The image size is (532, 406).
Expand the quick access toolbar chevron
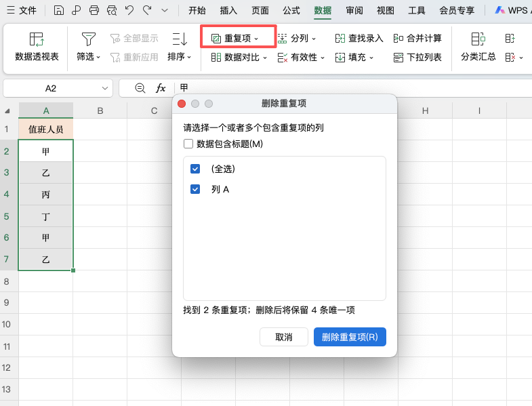click(165, 11)
